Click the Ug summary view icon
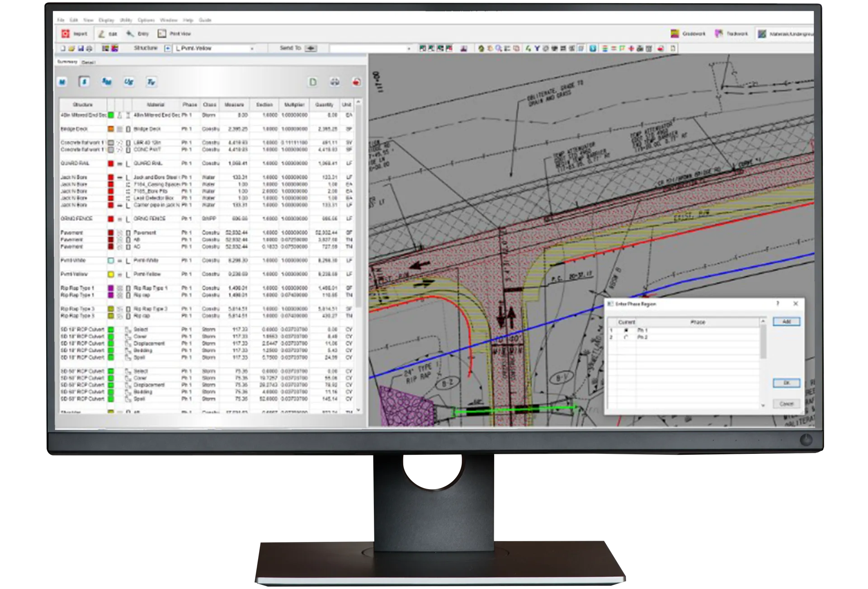The height and width of the screenshot is (589, 868). point(129,82)
